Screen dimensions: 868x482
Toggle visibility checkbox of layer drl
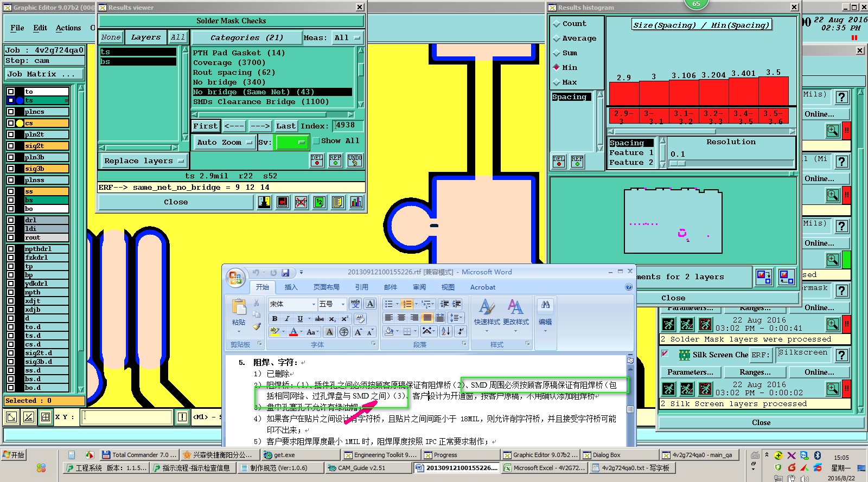[x=11, y=220]
